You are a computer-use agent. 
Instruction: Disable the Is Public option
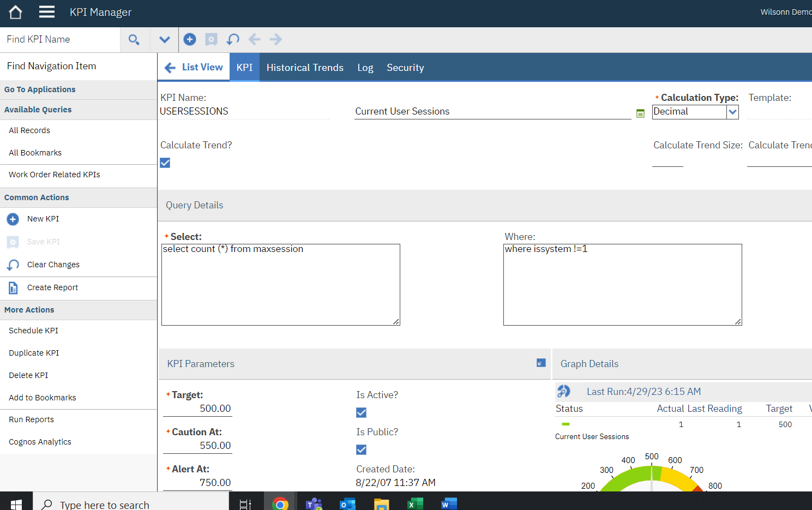361,449
